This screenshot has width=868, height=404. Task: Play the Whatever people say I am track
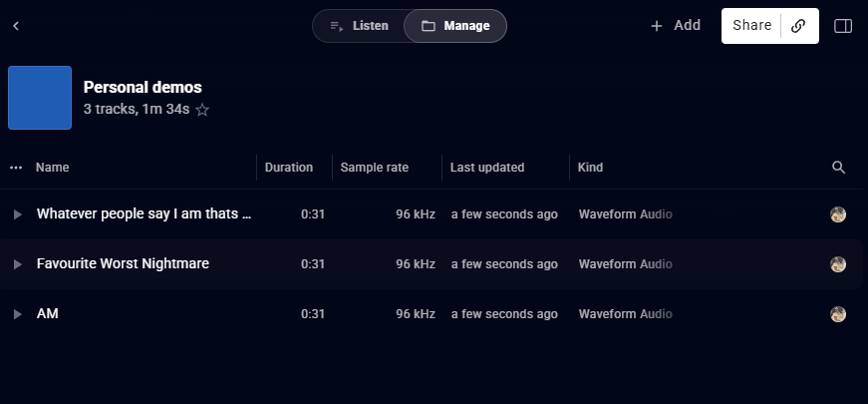(18, 214)
